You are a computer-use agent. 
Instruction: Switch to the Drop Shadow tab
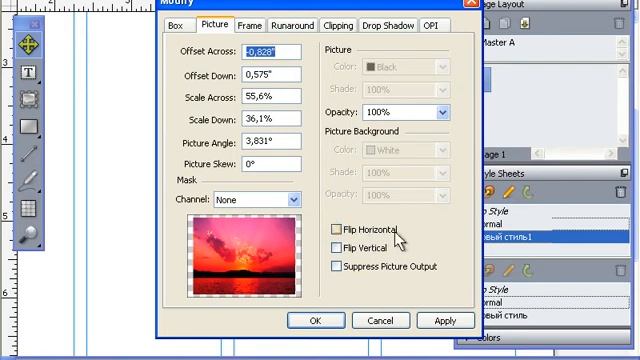(388, 25)
